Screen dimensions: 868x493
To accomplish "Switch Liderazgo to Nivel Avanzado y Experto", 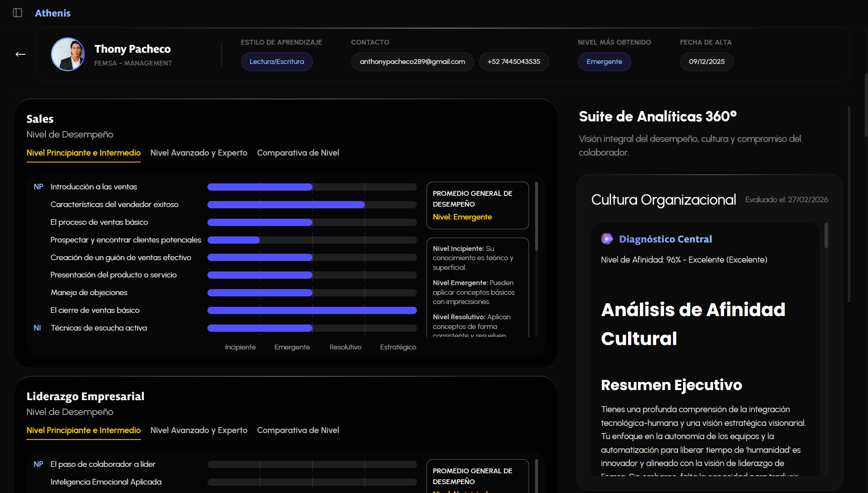I will [199, 430].
